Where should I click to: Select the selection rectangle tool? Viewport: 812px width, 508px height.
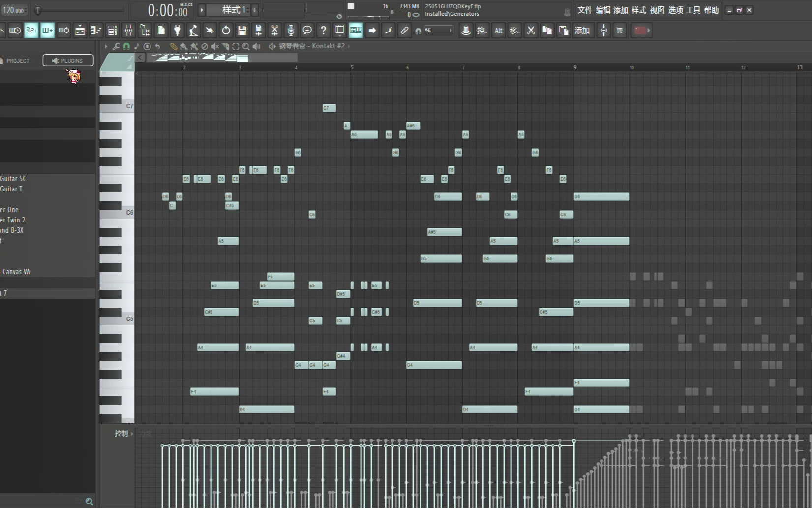[x=236, y=46]
